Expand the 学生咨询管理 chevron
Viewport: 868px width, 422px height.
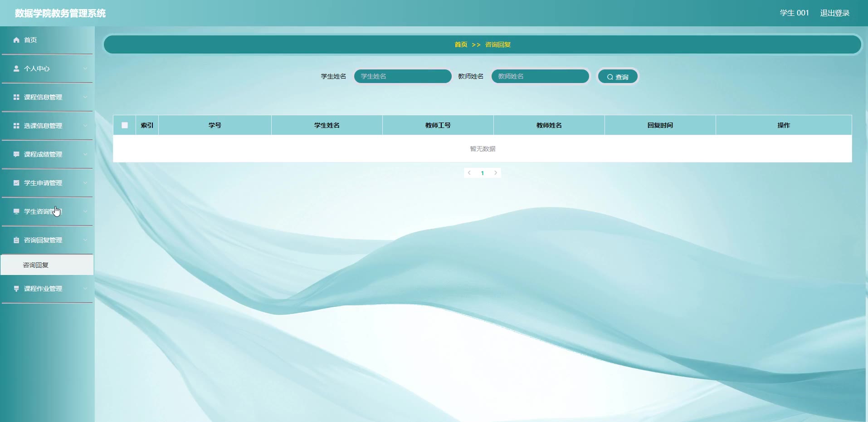pos(85,211)
